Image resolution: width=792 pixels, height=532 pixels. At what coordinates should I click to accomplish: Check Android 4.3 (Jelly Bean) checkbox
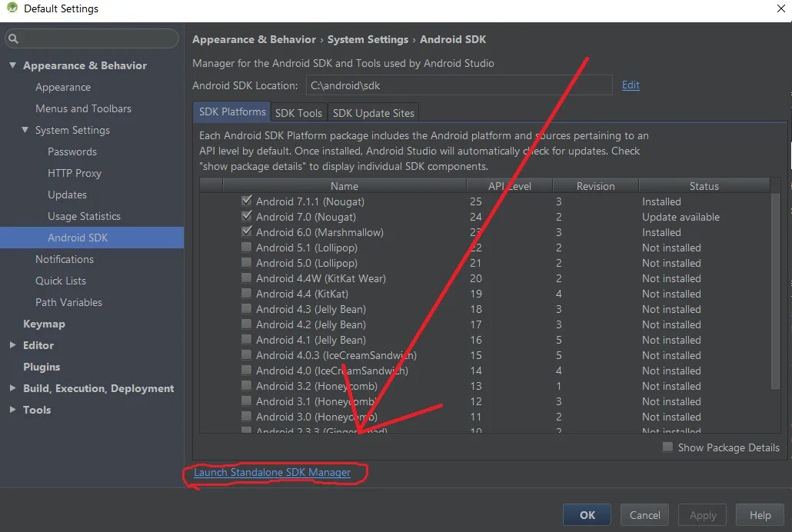[247, 308]
